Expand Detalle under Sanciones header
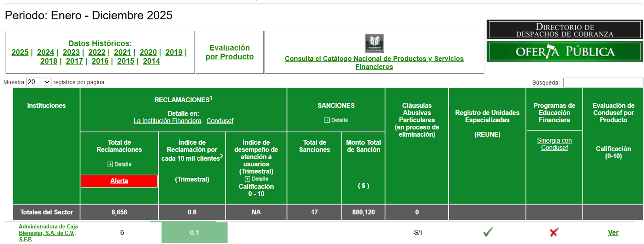 336,120
